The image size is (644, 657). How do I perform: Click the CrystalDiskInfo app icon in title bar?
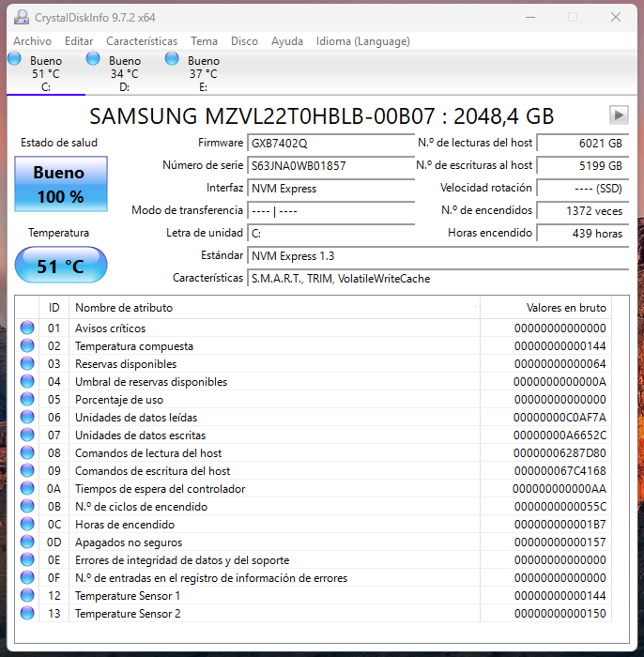pyautogui.click(x=20, y=17)
